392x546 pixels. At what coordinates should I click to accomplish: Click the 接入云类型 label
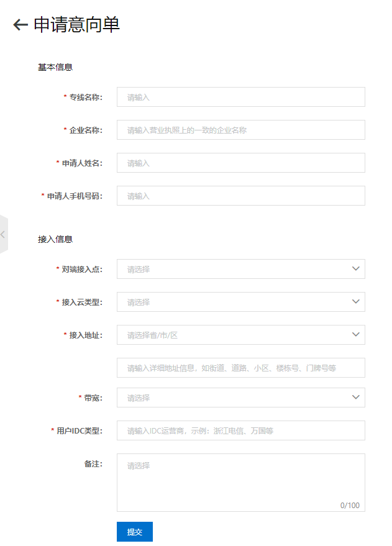pyautogui.click(x=82, y=303)
